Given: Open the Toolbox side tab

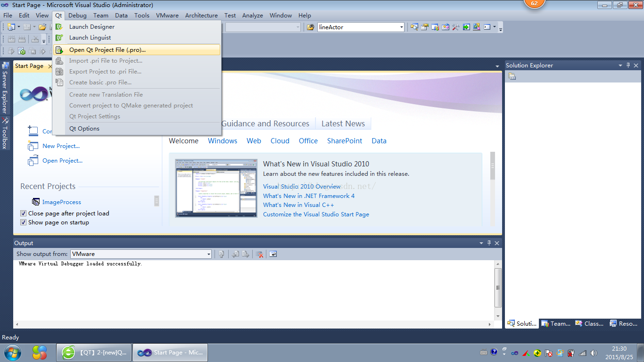Looking at the screenshot, I should (5, 133).
